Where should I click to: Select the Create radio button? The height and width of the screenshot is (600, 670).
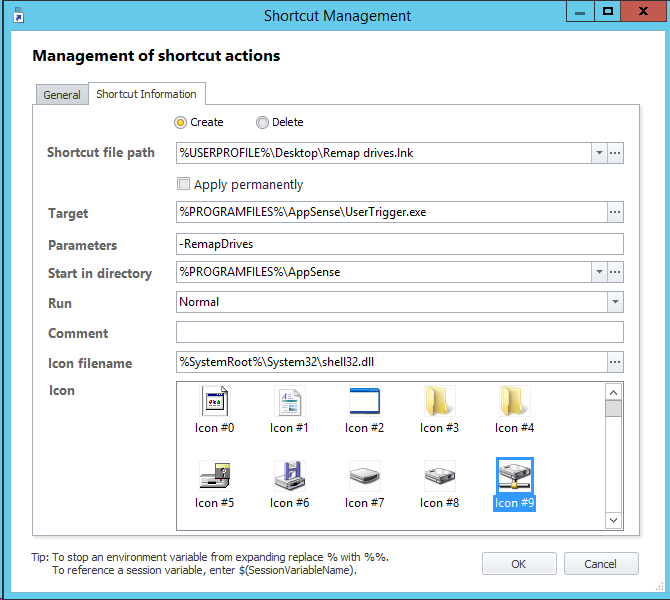coord(180,123)
